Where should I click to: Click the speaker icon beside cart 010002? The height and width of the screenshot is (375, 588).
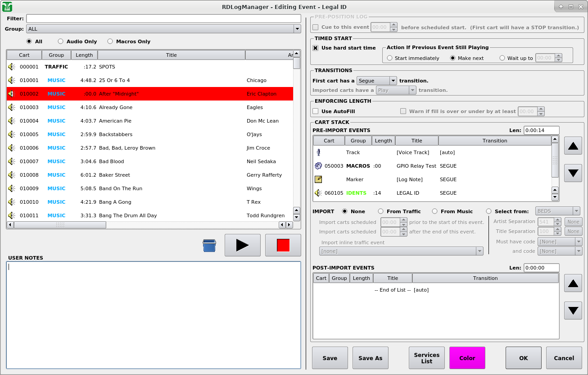pyautogui.click(x=11, y=94)
